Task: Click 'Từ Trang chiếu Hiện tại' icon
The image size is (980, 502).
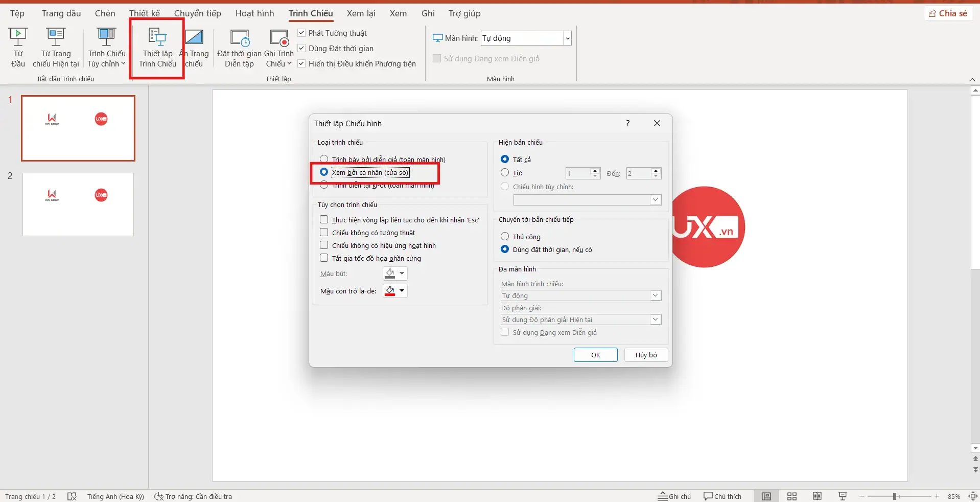Action: [56, 47]
